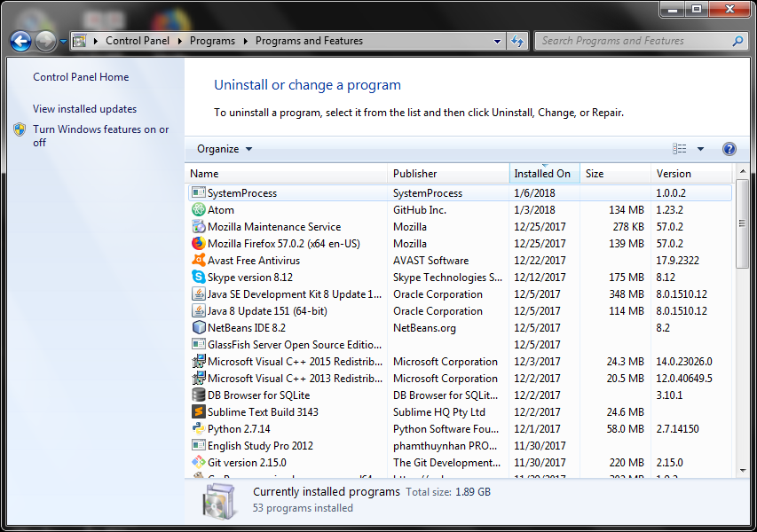Screen dimensions: 757x532
Task: Open the recent pages dropdown arrow
Action: tap(63, 42)
